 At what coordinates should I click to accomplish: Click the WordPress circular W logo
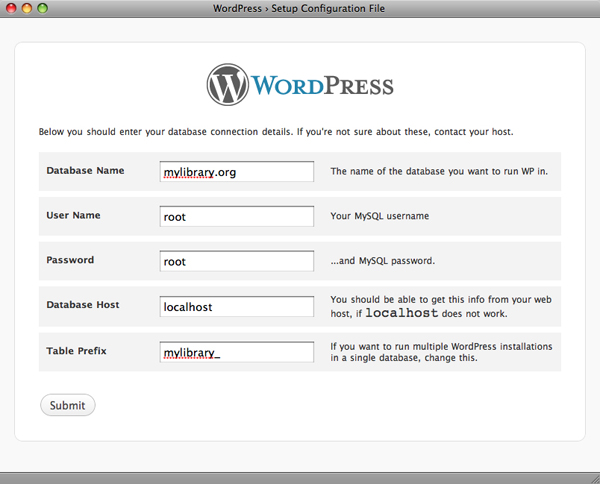227,85
